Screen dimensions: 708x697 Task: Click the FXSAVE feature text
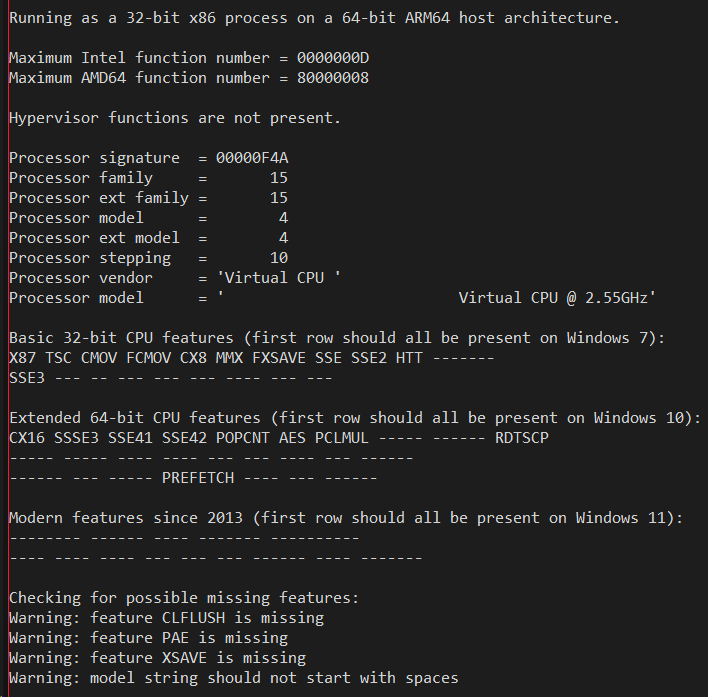(x=279, y=358)
